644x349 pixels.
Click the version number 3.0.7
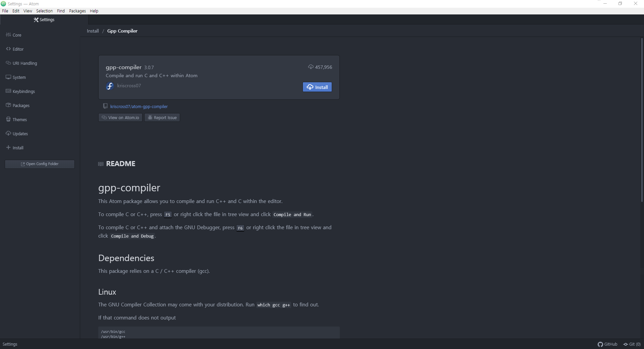pyautogui.click(x=149, y=67)
